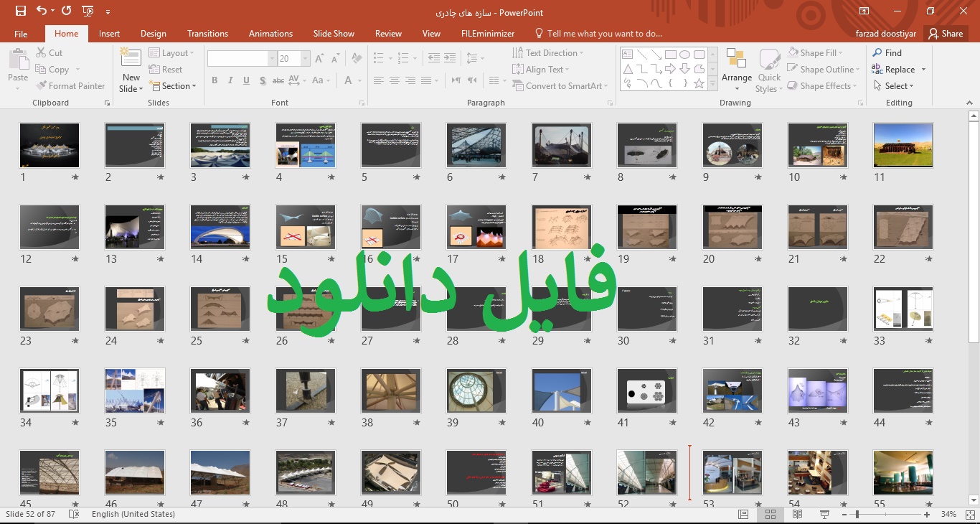The height and width of the screenshot is (524, 980).
Task: Switch to Reading View
Action: (x=798, y=515)
